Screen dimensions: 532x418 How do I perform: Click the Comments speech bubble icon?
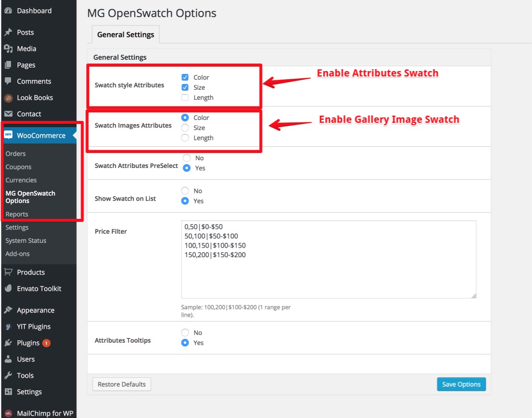(8, 81)
